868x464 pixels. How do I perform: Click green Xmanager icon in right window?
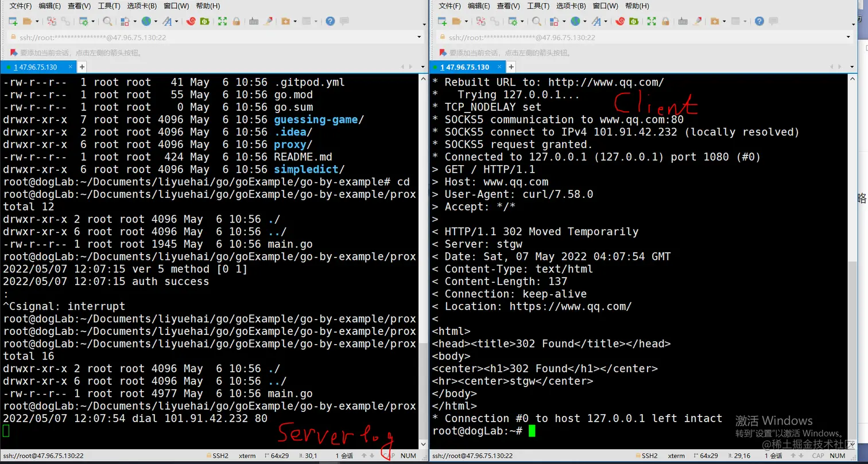(634, 21)
